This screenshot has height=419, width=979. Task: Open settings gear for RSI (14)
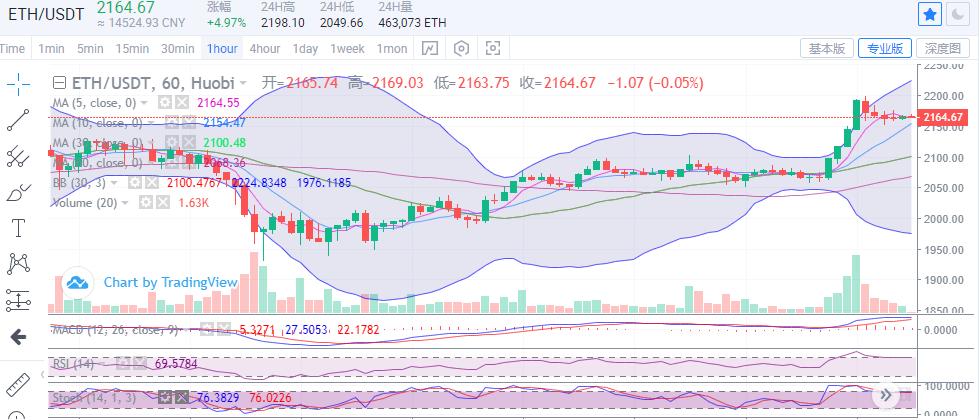122,363
